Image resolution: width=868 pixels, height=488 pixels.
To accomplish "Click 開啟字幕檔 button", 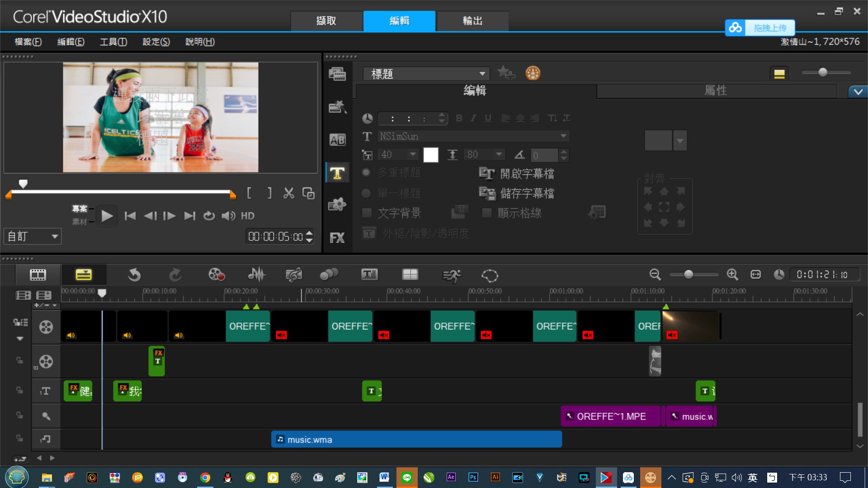I will [517, 174].
